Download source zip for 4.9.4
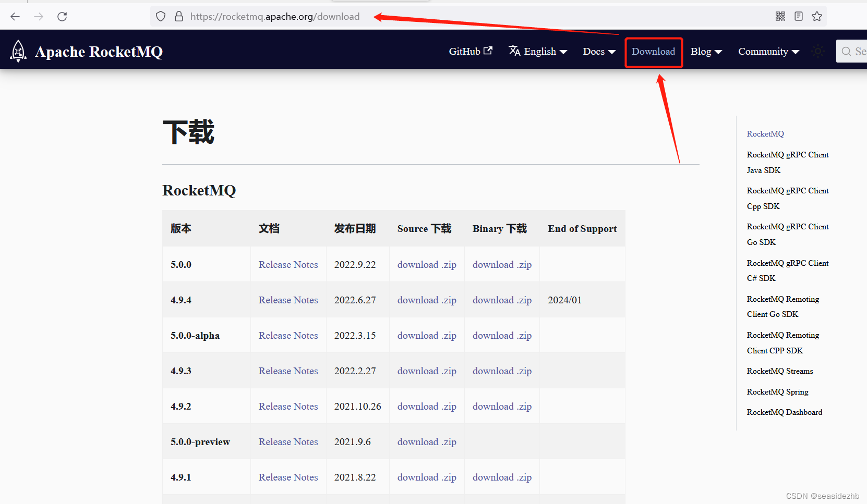Viewport: 867px width, 504px height. point(427,300)
